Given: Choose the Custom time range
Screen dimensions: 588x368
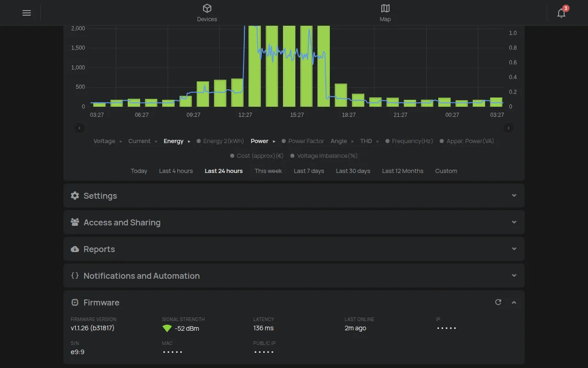Looking at the screenshot, I should click(x=446, y=171).
